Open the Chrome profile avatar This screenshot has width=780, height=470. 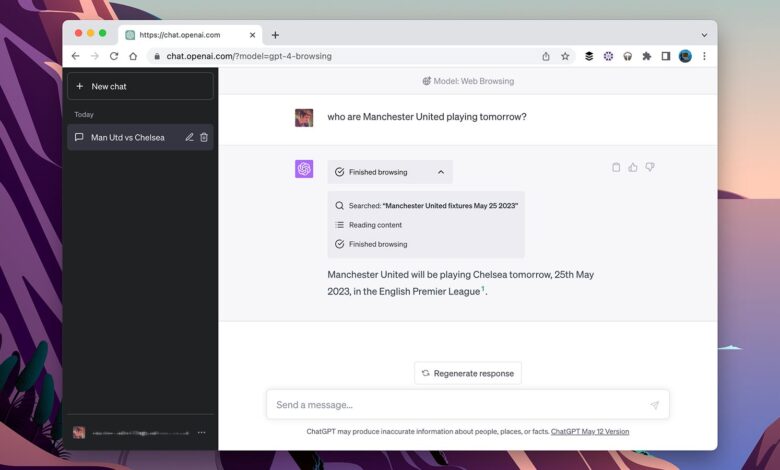685,56
